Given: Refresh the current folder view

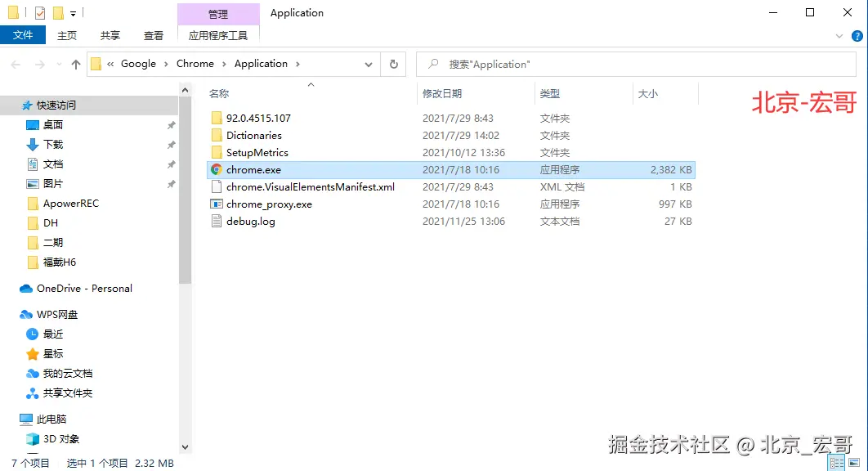Looking at the screenshot, I should coord(394,65).
